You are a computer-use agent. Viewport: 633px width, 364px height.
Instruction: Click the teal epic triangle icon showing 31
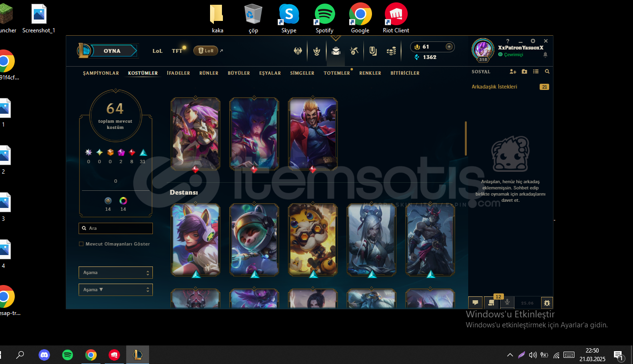[x=143, y=153]
